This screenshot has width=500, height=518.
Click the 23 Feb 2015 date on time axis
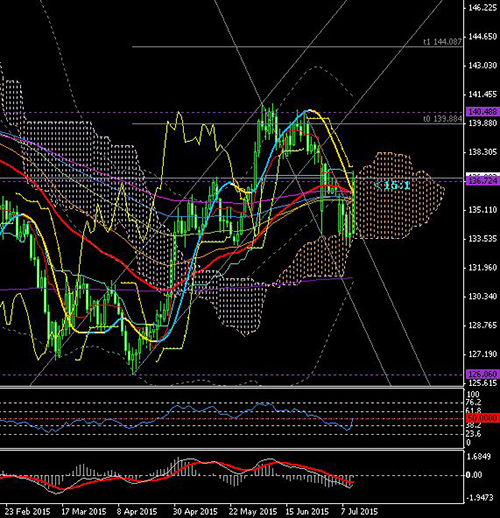(x=28, y=511)
